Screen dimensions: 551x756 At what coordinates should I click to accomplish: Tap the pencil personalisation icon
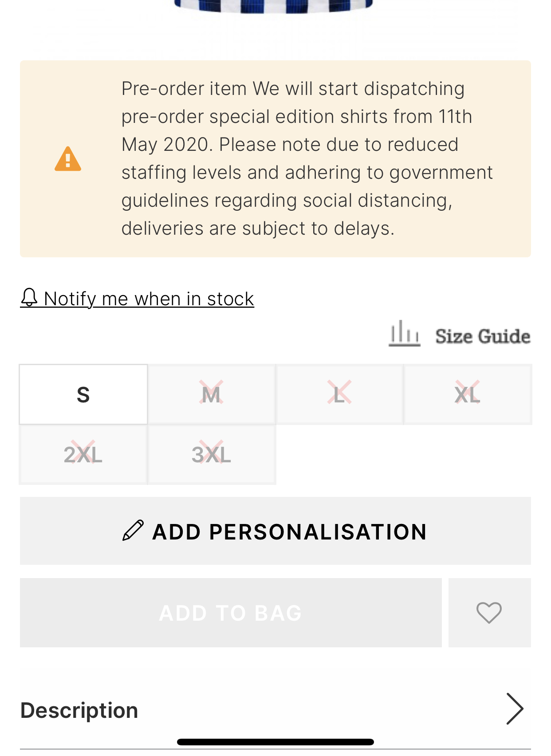(x=133, y=531)
